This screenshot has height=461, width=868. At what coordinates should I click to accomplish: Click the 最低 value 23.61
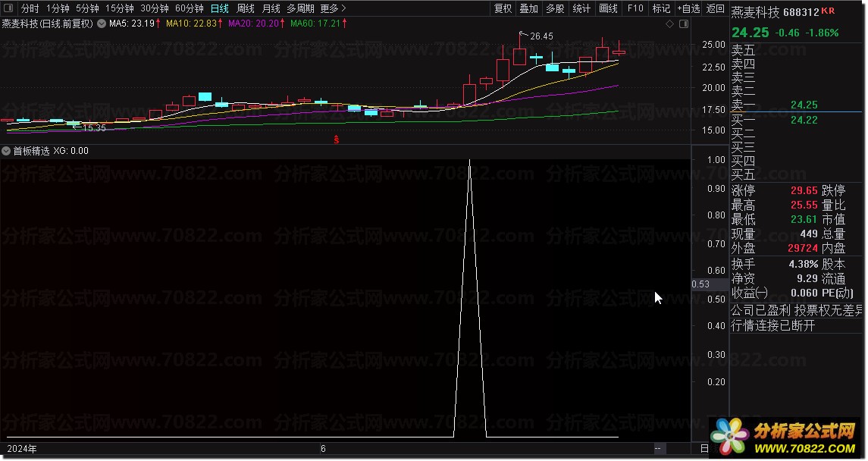click(804, 219)
